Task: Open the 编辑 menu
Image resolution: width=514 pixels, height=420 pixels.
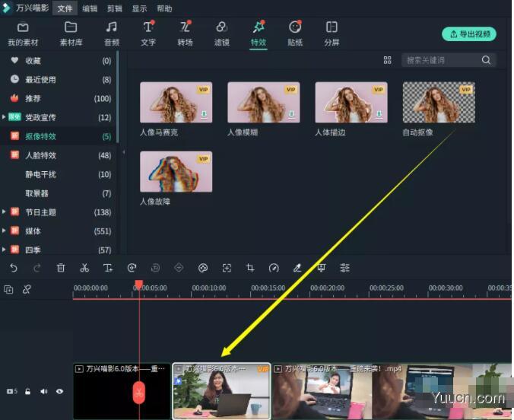Action: point(90,8)
